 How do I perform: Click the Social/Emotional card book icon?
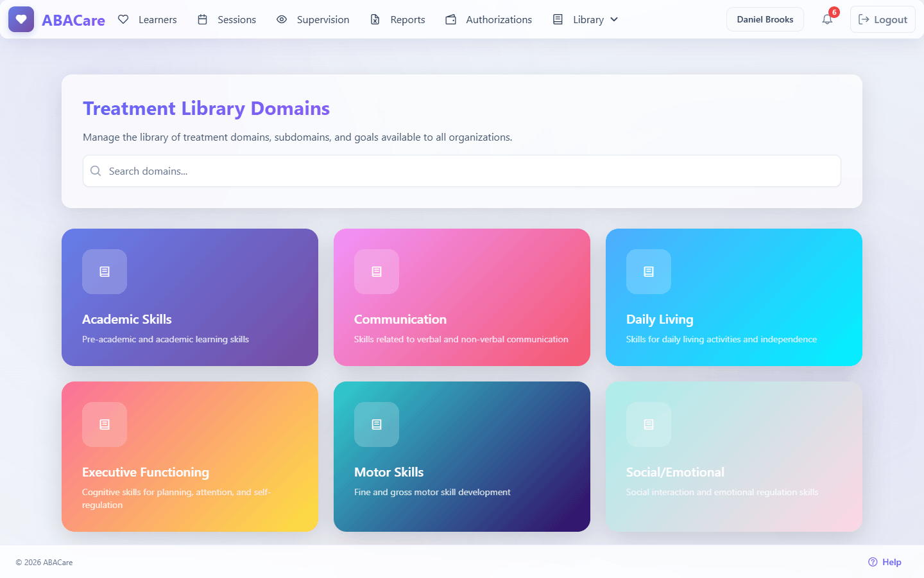pyautogui.click(x=649, y=425)
